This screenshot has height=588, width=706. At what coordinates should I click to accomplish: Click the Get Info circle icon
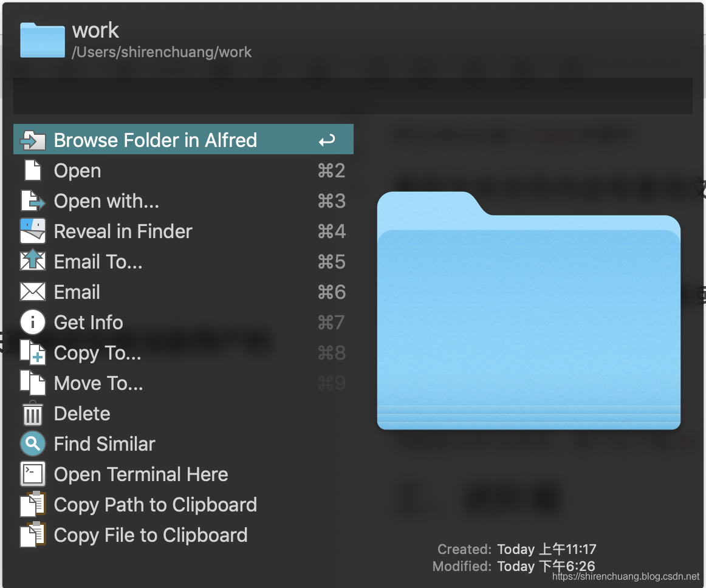click(x=33, y=323)
